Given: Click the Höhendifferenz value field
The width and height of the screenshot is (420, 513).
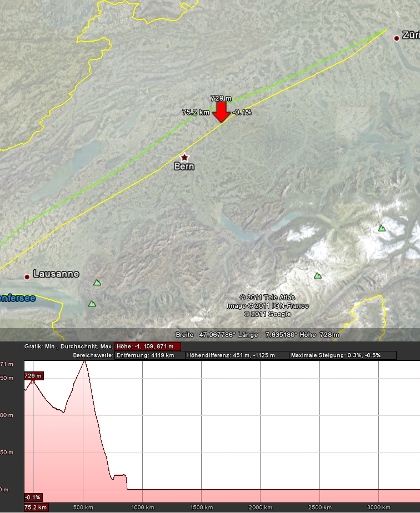Looking at the screenshot, I should pyautogui.click(x=237, y=355).
